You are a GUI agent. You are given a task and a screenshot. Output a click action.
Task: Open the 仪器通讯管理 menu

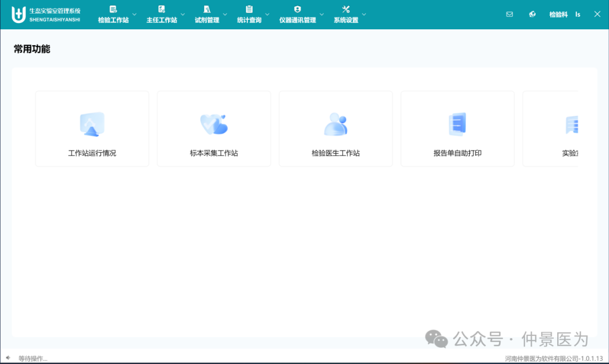click(x=297, y=15)
